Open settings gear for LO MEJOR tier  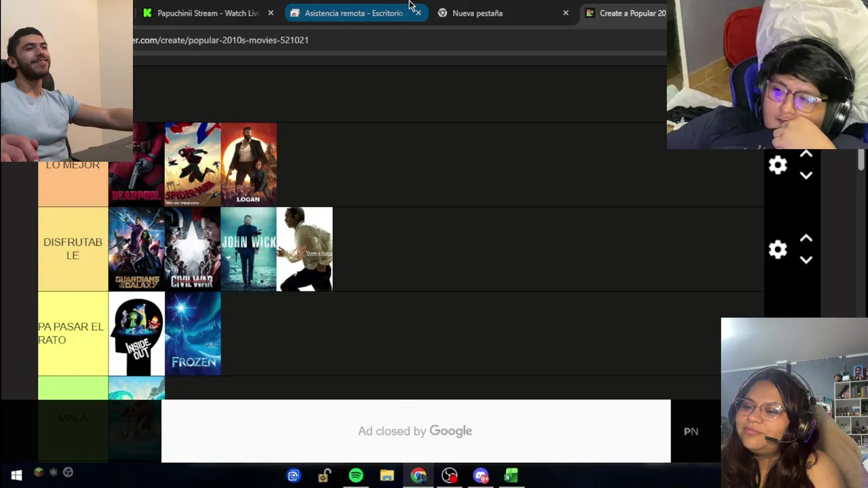(x=778, y=165)
